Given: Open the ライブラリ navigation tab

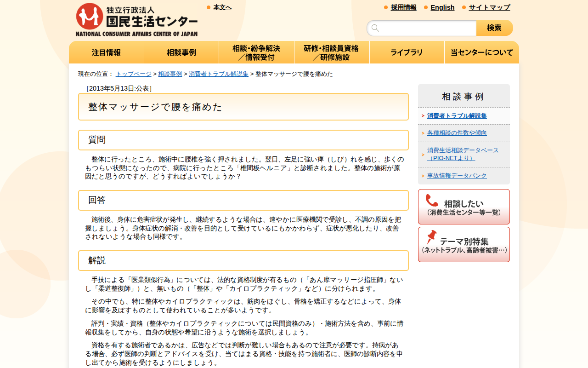Looking at the screenshot, I should point(407,52).
